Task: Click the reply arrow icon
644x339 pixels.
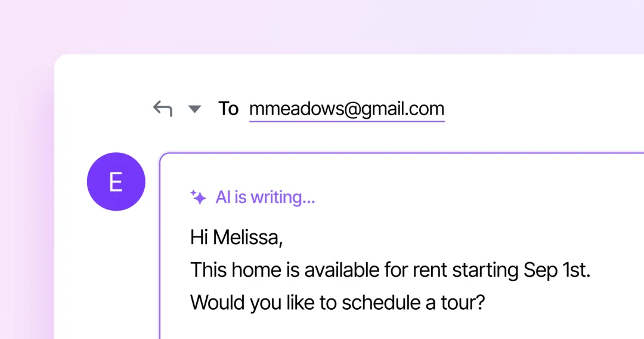Action: coord(163,109)
